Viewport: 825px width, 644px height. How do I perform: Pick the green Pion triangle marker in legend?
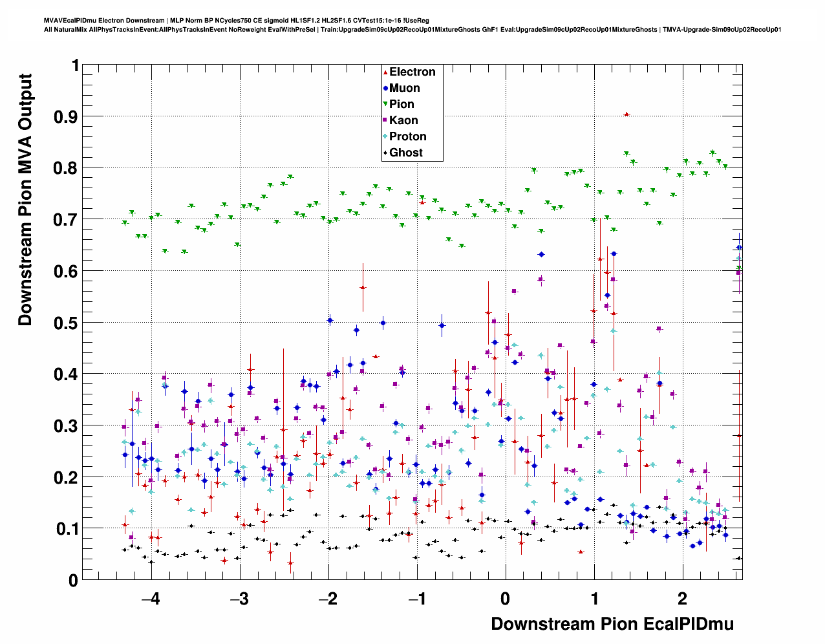pos(385,104)
